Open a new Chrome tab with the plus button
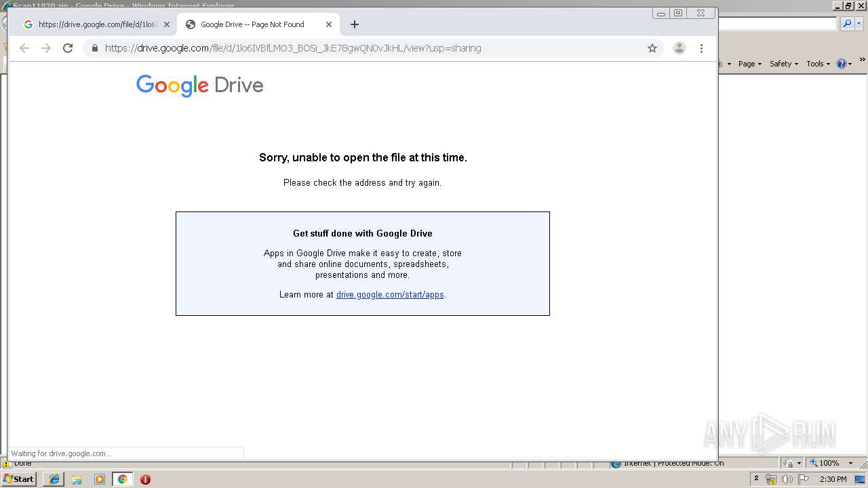Screen dimensions: 868x488 click(355, 24)
